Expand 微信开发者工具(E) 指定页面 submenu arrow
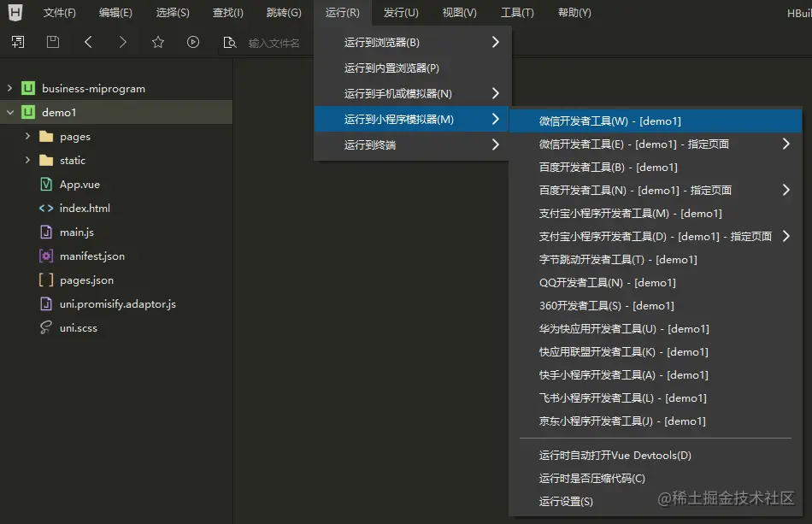The image size is (812, 524). point(786,144)
